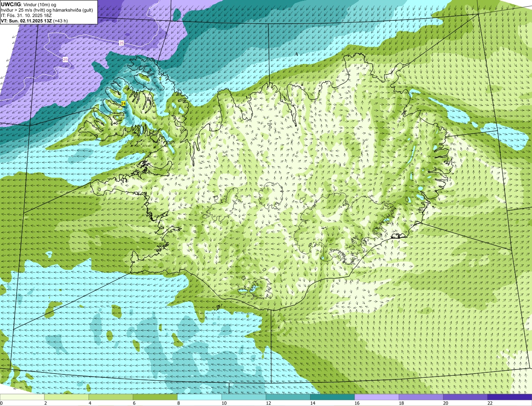Screen dimensions: 532x406
Task: Click the lower-left 25 gust contour label
Action: tap(65, 60)
